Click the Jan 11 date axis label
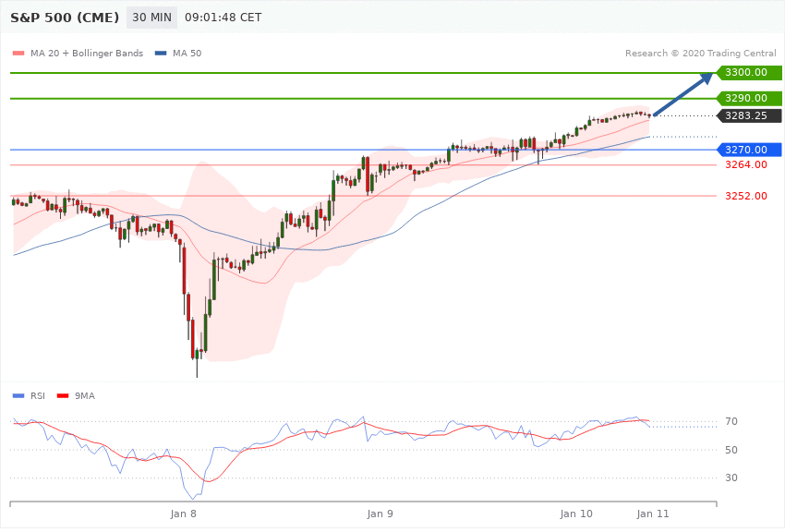Image resolution: width=785 pixels, height=532 pixels. click(653, 514)
